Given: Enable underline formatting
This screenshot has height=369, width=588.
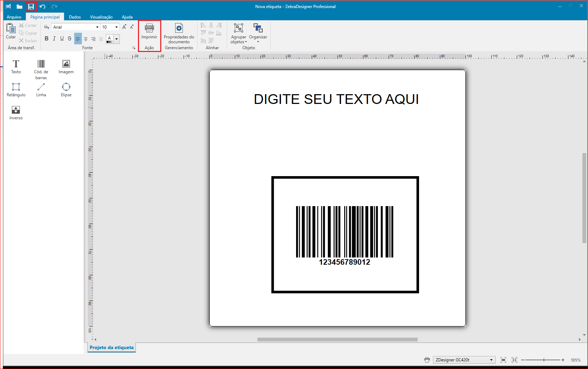Looking at the screenshot, I should [x=62, y=39].
